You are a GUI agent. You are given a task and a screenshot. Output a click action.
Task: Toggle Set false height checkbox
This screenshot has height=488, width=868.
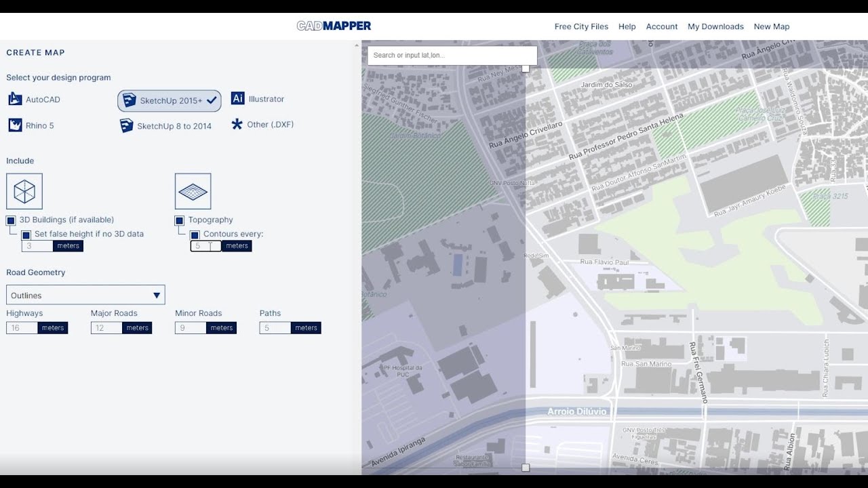(26, 235)
